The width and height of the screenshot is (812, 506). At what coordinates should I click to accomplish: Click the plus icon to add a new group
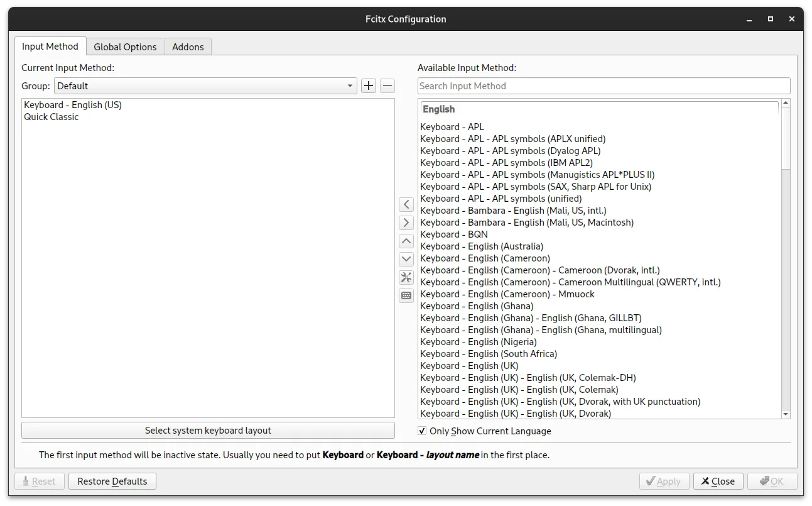tap(368, 85)
